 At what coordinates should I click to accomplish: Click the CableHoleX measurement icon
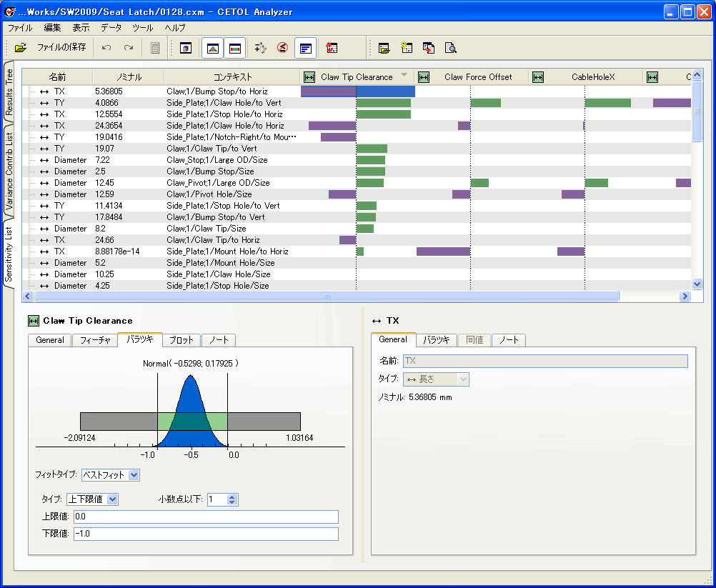tap(538, 77)
